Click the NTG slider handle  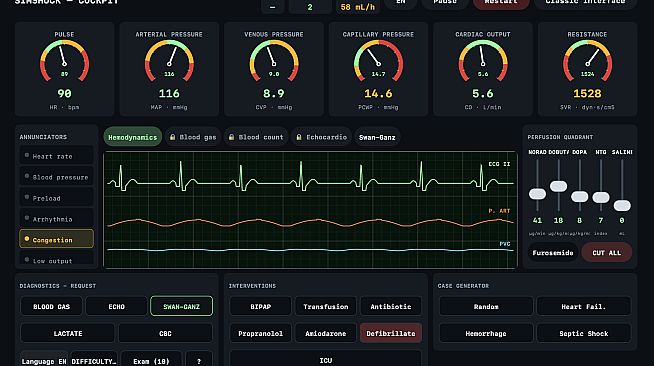(601, 197)
